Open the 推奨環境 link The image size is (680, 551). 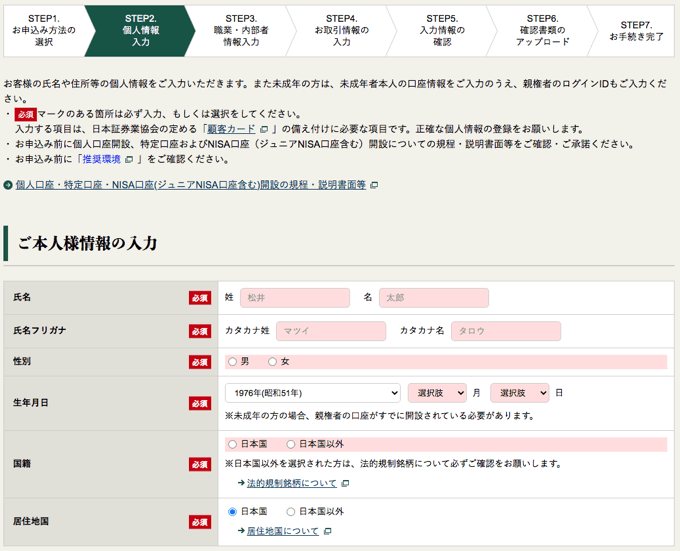click(101, 160)
